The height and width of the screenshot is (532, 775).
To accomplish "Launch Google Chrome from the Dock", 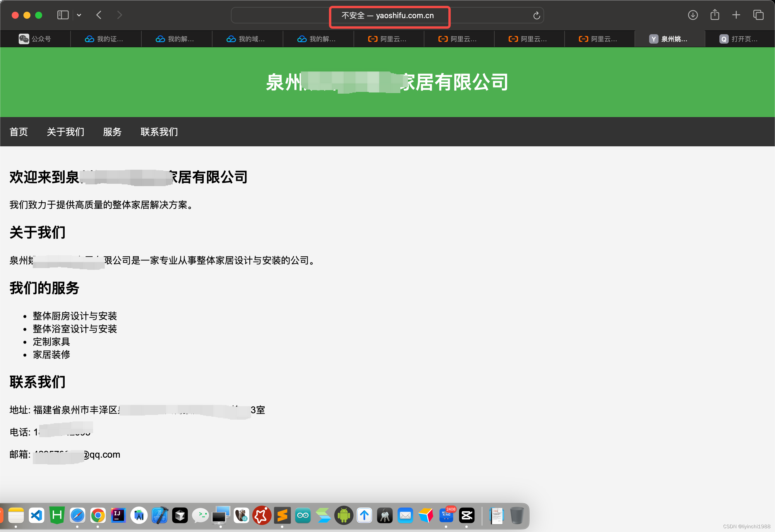I will click(98, 515).
